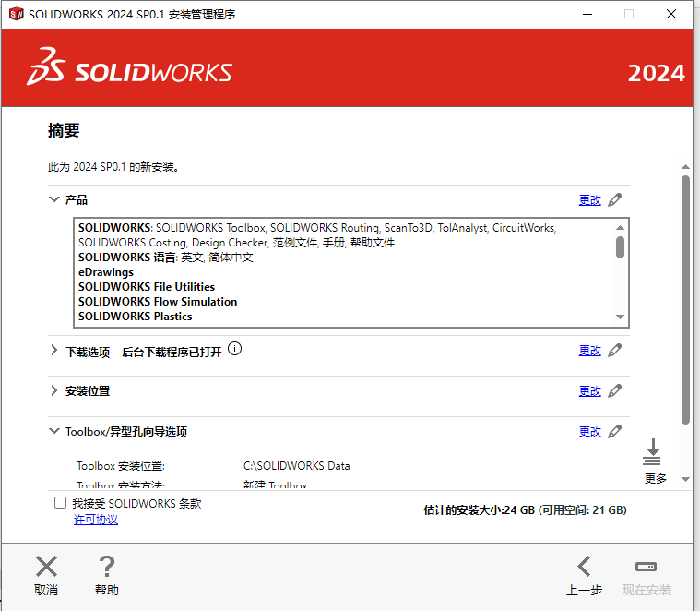700x611 pixels.
Task: Minimize the installation manager window
Action: tap(587, 14)
